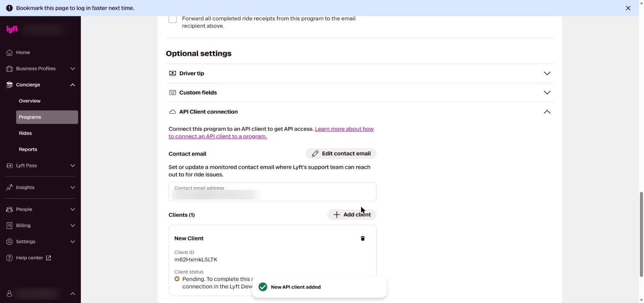This screenshot has width=644, height=303.
Task: Click the Help center question mark icon
Action: coord(9,258)
